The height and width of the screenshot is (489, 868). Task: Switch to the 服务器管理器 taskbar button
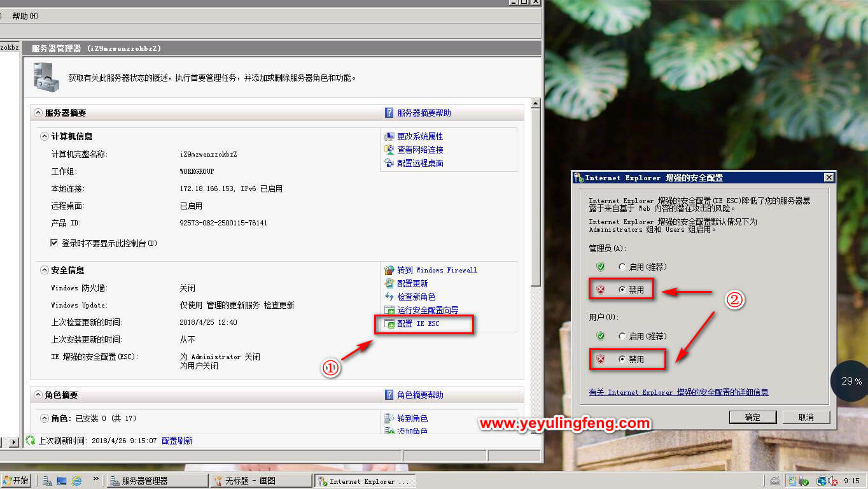(157, 481)
